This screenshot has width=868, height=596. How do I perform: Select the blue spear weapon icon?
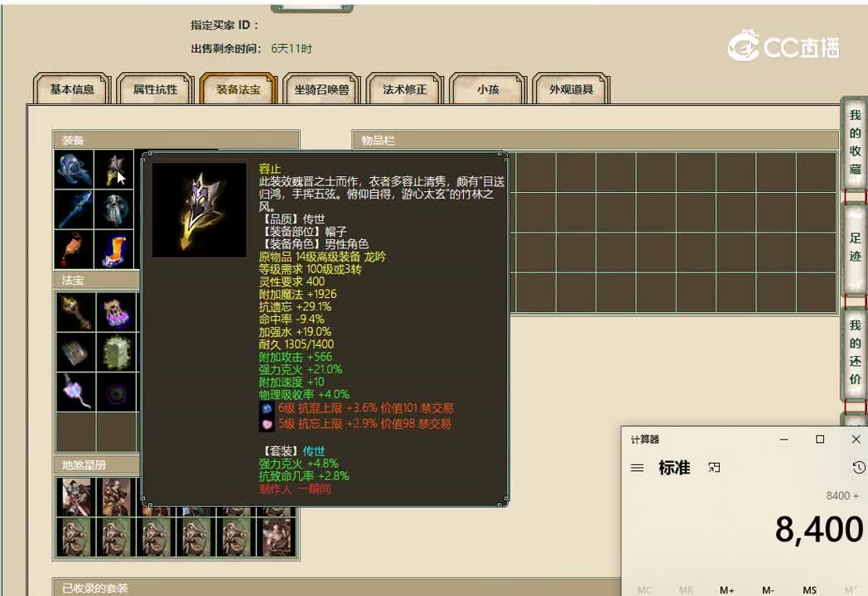[74, 209]
